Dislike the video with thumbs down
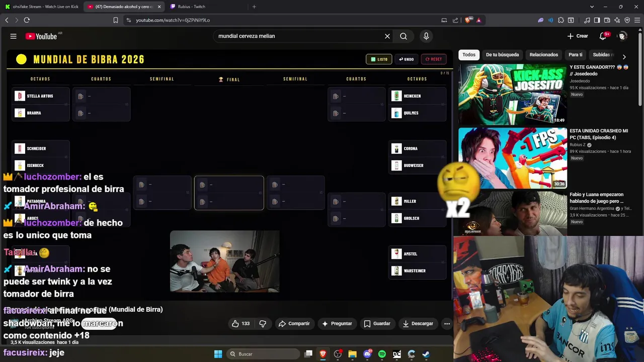The height and width of the screenshot is (362, 644). tap(263, 324)
